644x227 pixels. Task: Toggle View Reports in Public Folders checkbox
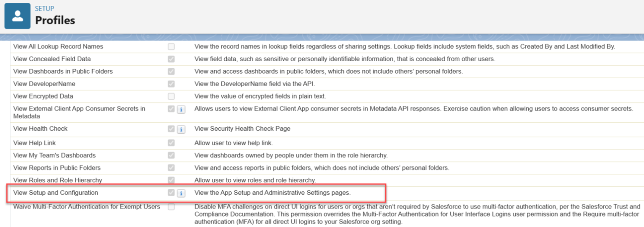click(x=171, y=168)
